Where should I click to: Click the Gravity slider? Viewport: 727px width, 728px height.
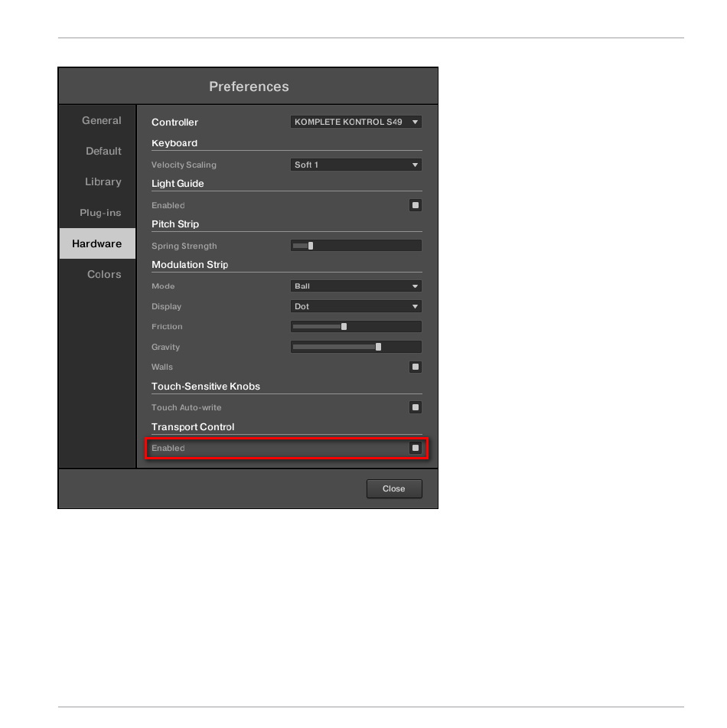click(356, 347)
